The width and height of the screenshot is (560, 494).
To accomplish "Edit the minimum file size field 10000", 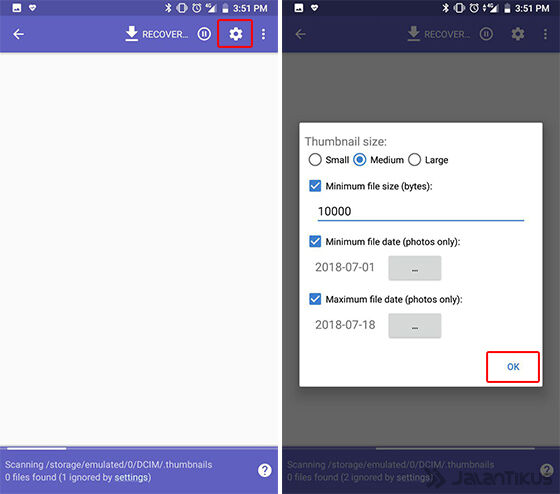I will [x=421, y=211].
